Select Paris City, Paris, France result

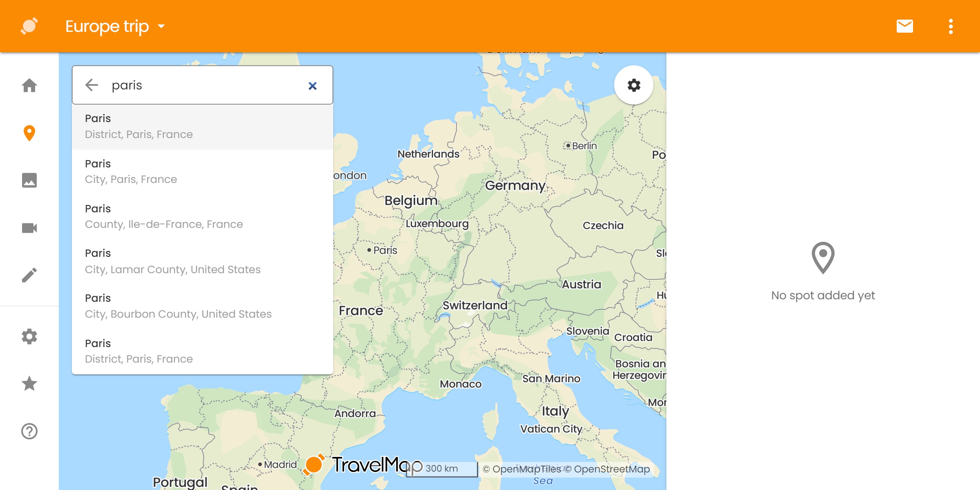tap(202, 171)
